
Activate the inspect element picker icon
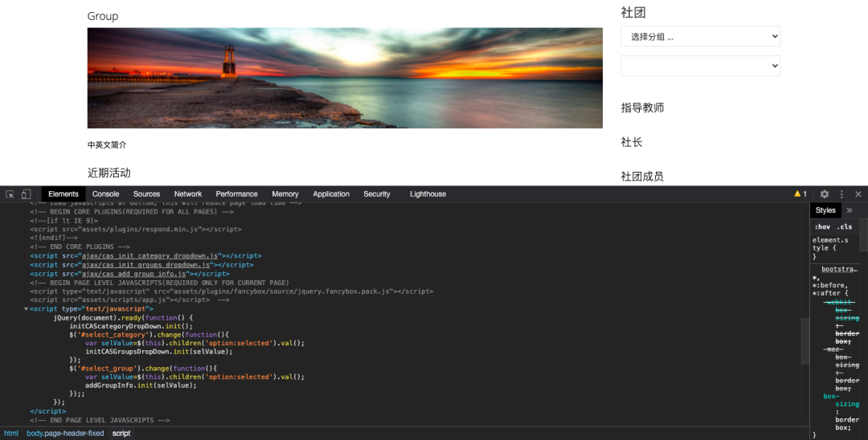coord(10,194)
